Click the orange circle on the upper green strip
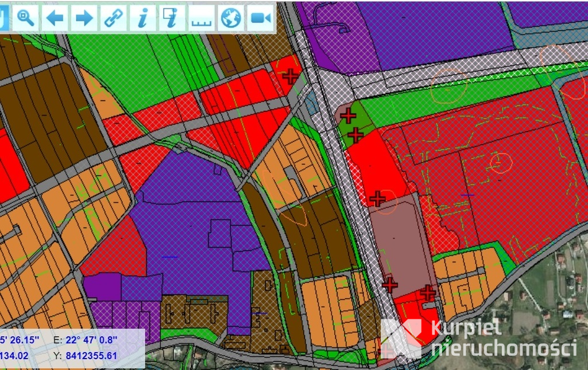The image size is (588, 370). [449, 87]
